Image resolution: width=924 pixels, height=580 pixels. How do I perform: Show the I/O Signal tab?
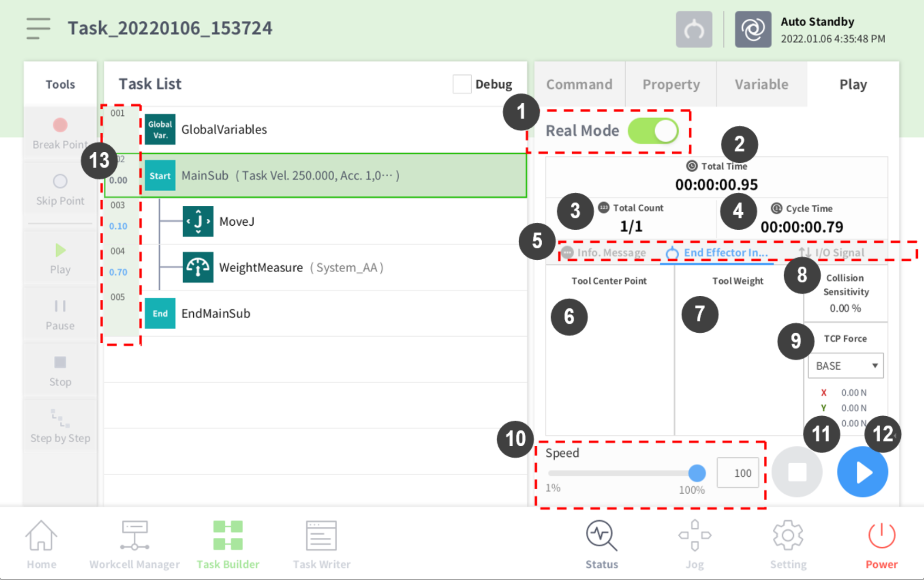click(833, 252)
